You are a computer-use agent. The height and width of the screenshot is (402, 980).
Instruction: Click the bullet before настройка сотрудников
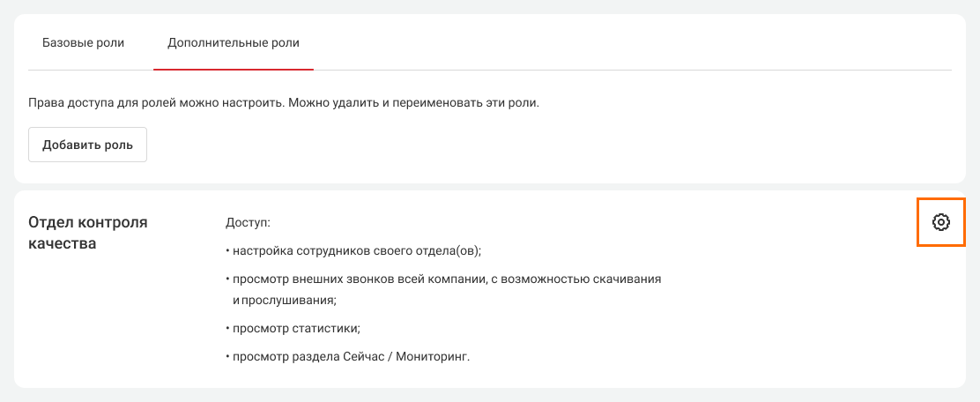point(227,251)
